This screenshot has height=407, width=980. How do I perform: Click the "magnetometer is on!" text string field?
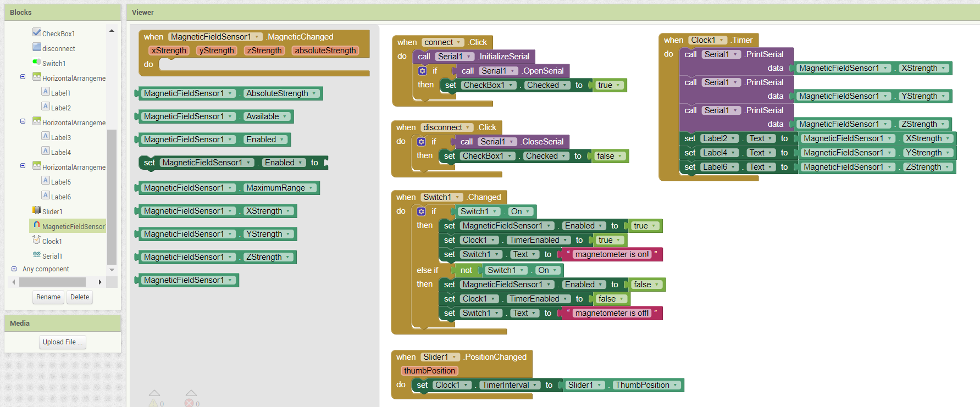tap(612, 254)
